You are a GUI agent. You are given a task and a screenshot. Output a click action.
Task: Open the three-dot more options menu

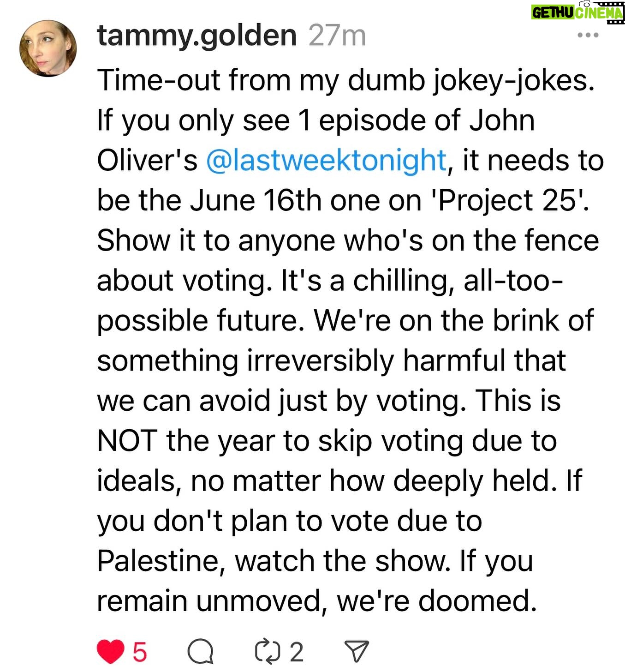point(588,35)
